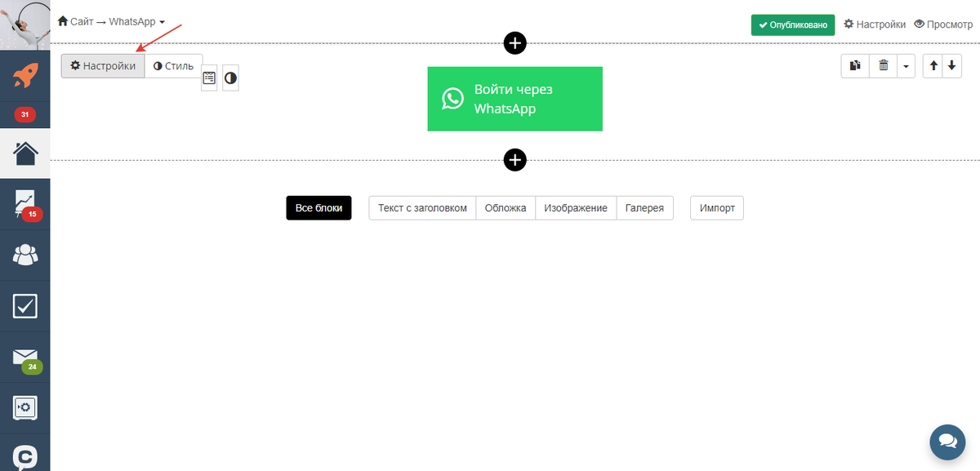Toggle the small half-circle contrast icon
Screen dimensions: 980x471
point(230,78)
